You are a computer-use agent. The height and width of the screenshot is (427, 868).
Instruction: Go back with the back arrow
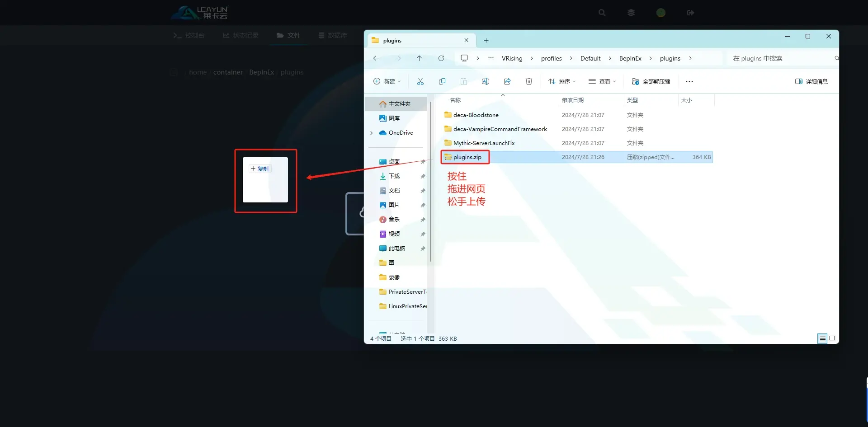(x=376, y=58)
